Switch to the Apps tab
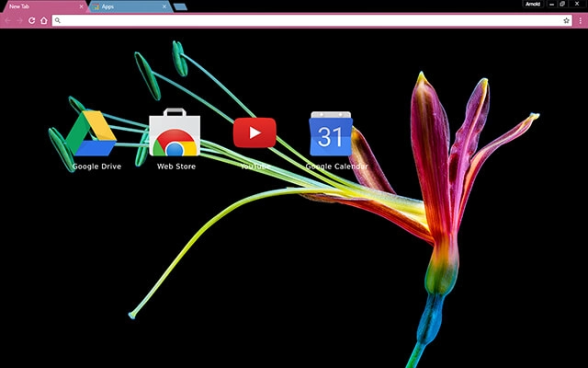This screenshot has height=368, width=588. [130, 6]
